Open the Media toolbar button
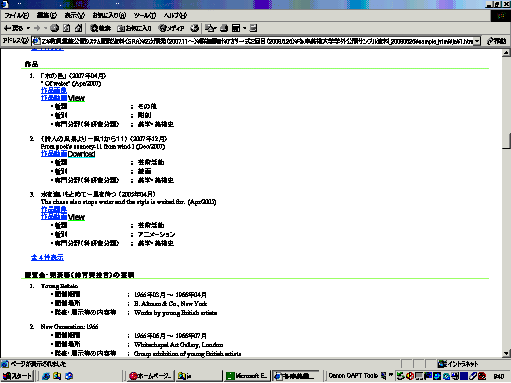Viewport: 511px width, 383px height. [171, 28]
